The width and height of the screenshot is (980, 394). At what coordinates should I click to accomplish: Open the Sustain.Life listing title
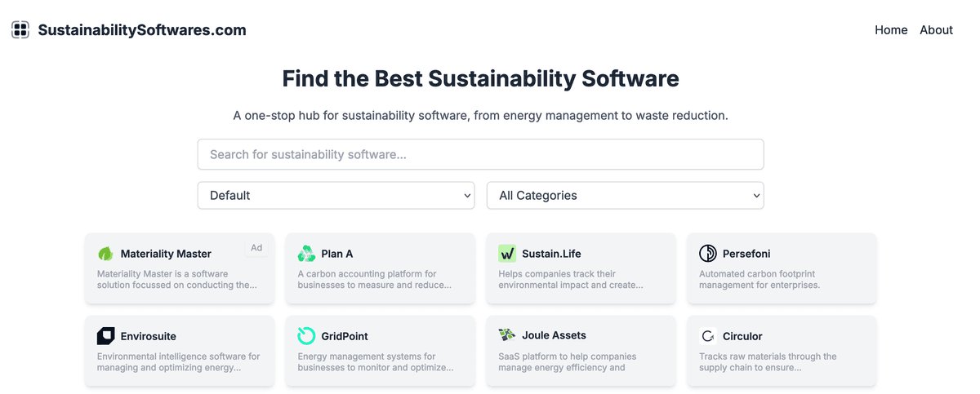551,254
